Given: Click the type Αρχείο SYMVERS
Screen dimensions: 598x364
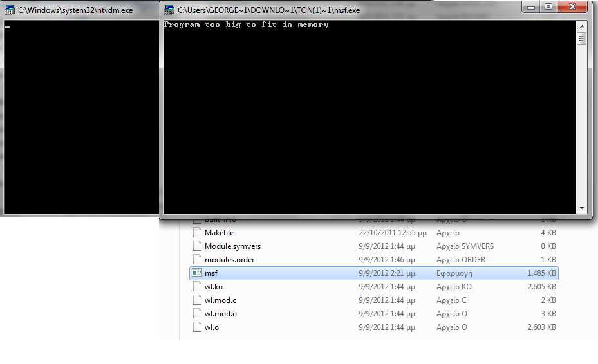Looking at the screenshot, I should pyautogui.click(x=465, y=246).
